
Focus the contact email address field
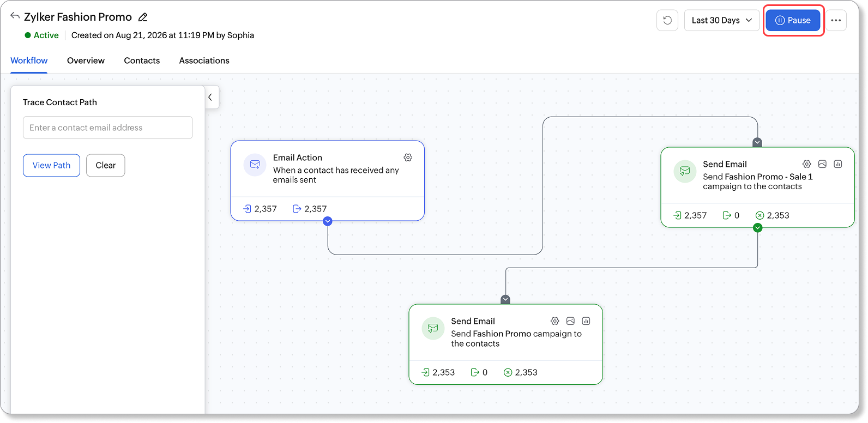pyautogui.click(x=107, y=128)
